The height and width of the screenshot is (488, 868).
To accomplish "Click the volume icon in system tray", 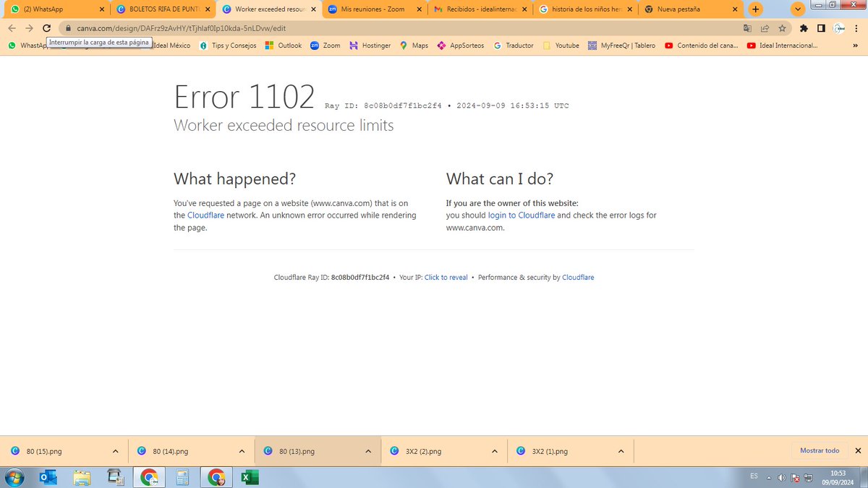I will click(x=782, y=477).
